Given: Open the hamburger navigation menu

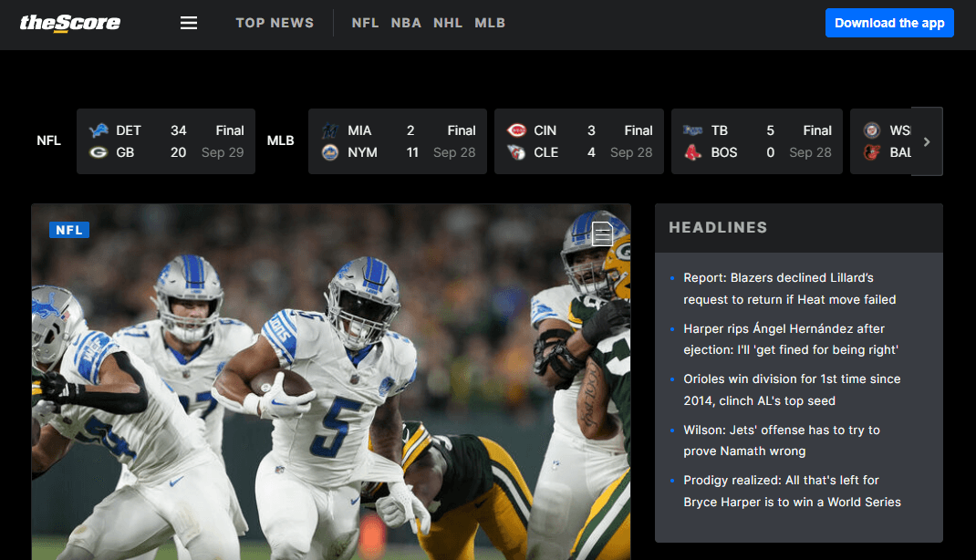Looking at the screenshot, I should (x=189, y=23).
